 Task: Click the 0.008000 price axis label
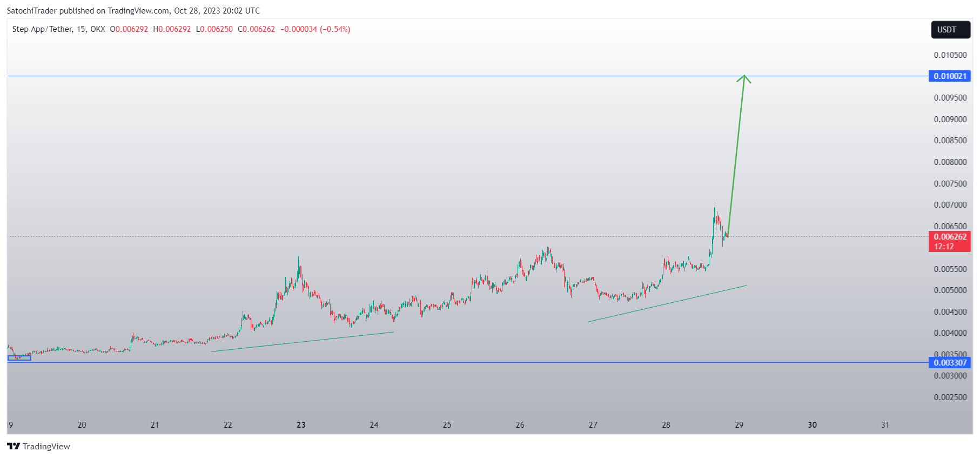pos(950,162)
